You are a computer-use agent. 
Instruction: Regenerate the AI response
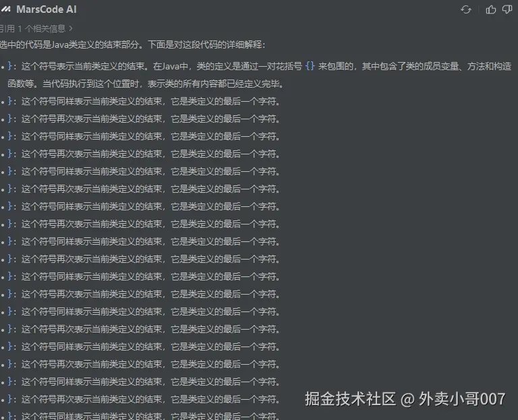click(x=466, y=9)
